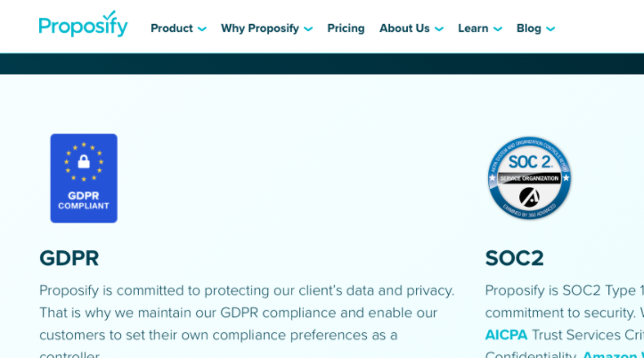Click the lock icon in GDPR badge

[84, 161]
